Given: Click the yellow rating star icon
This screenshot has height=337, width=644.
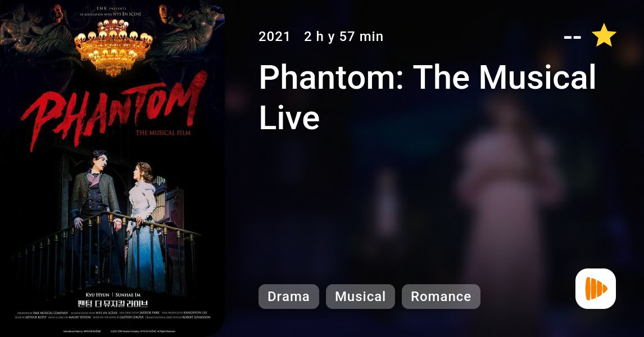Looking at the screenshot, I should click(604, 35).
